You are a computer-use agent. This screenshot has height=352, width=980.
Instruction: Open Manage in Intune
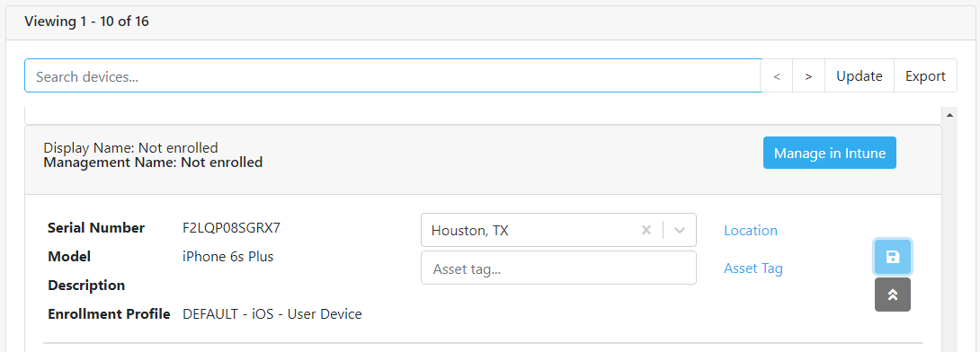[829, 153]
